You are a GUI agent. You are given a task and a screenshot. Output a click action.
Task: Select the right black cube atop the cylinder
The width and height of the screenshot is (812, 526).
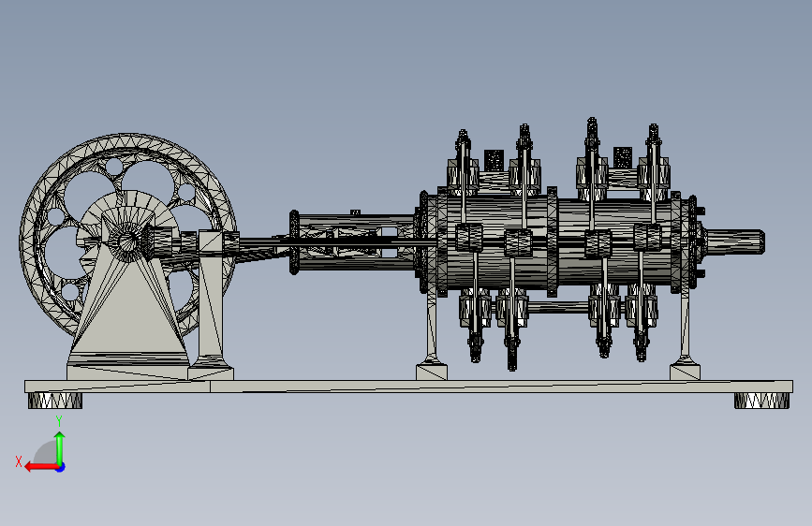[623, 157]
